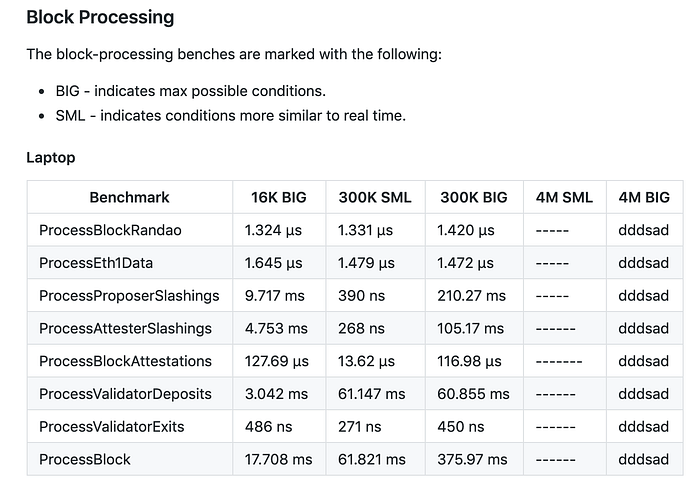Click the 4M BIG column header
Image resolution: width=700 pixels, height=493 pixels.
pyautogui.click(x=644, y=197)
